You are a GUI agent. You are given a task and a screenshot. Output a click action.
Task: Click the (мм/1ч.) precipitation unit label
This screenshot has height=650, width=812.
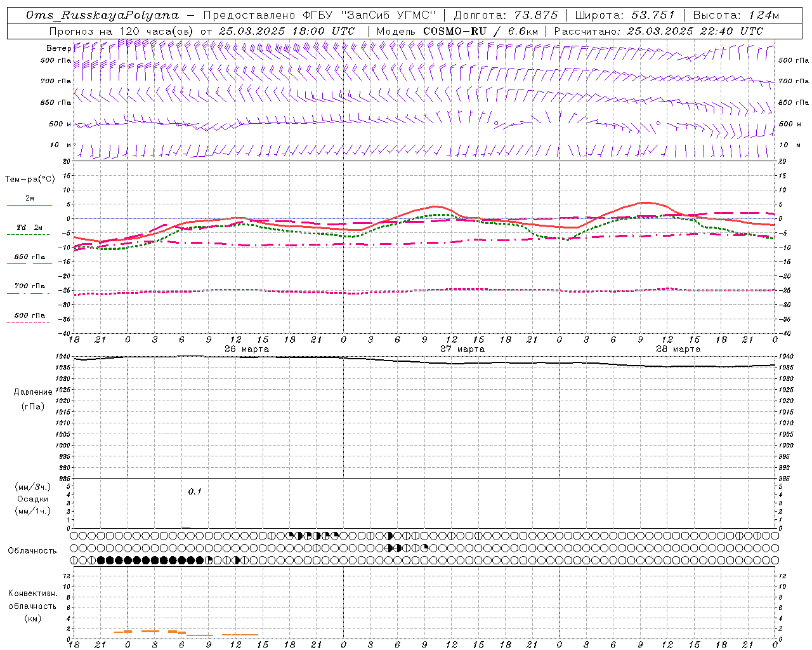coord(33,511)
